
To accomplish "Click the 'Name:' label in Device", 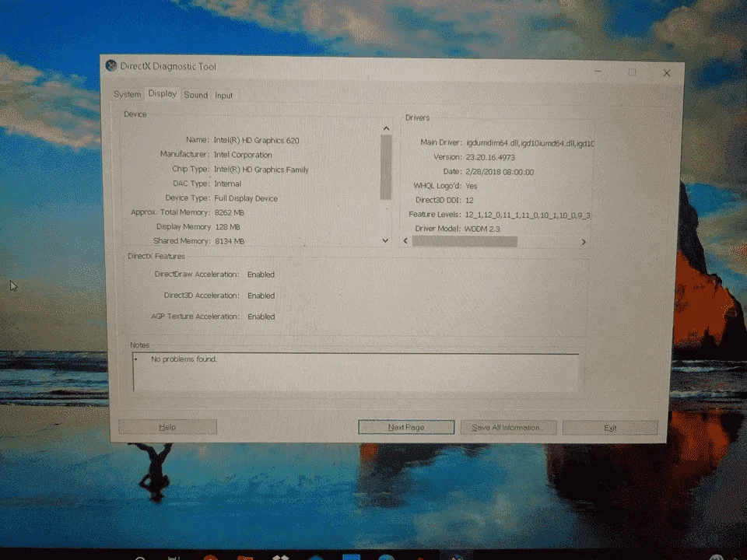I will click(197, 139).
